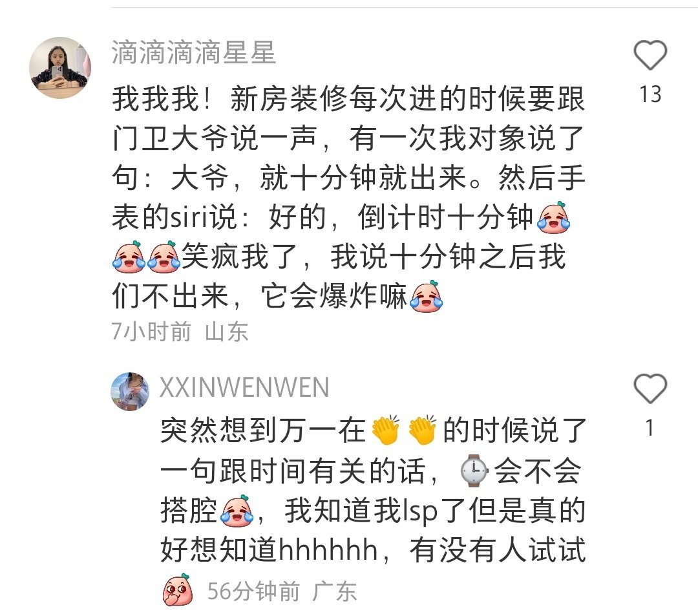This screenshot has width=698, height=616.
Task: Tap the first clapping hands emoji
Action: (385, 430)
